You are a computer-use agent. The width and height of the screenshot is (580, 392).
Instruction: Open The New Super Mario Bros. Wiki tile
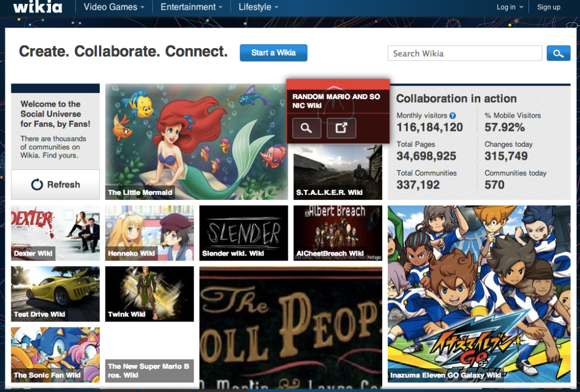150,355
